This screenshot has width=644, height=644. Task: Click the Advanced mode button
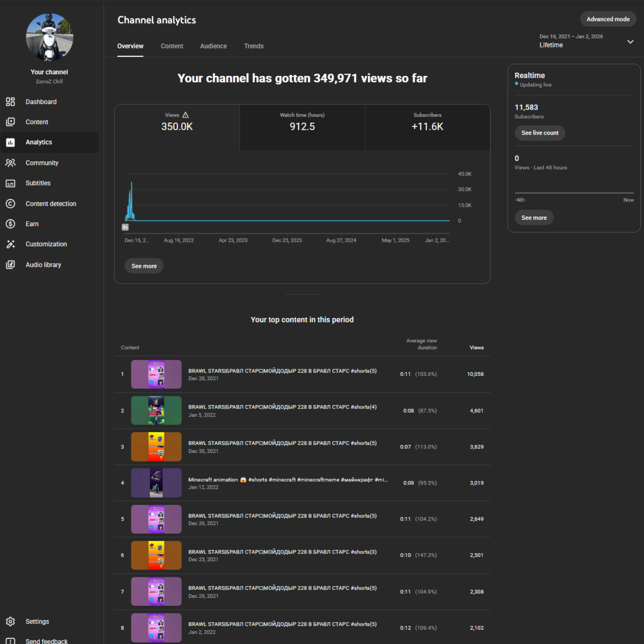tap(608, 19)
